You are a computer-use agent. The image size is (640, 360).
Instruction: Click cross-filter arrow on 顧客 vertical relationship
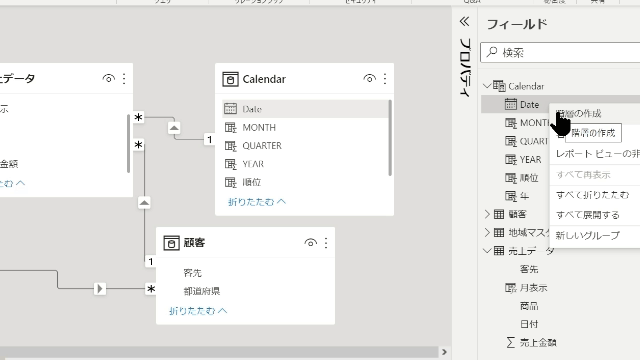pos(144,202)
